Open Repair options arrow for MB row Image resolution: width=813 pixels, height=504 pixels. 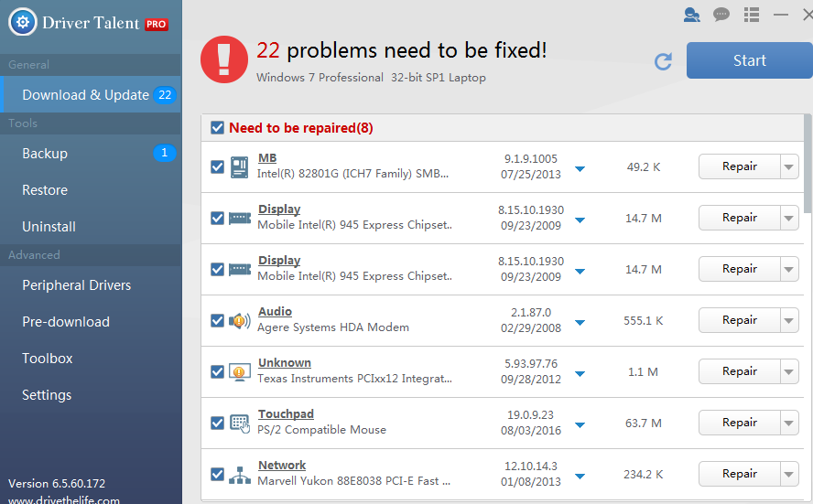click(789, 166)
